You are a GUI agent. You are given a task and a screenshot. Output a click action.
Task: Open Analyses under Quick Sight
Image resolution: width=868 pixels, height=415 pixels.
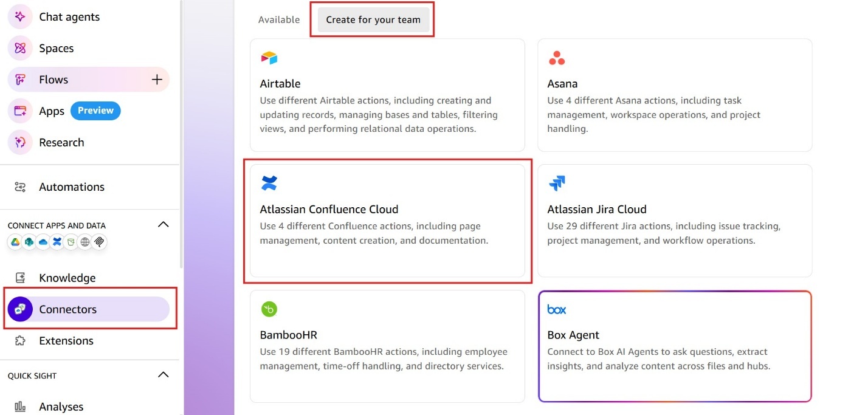tap(61, 406)
